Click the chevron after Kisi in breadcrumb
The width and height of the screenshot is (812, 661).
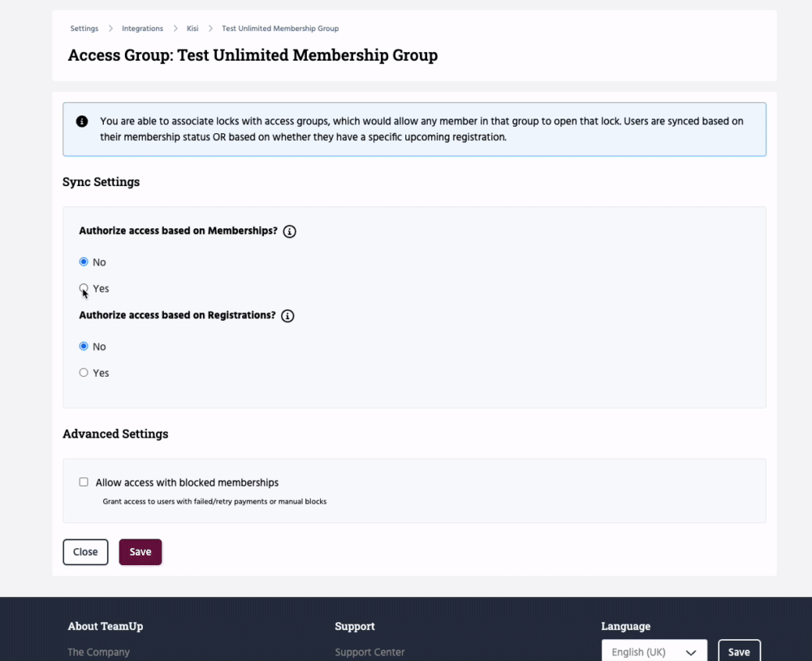pos(210,28)
